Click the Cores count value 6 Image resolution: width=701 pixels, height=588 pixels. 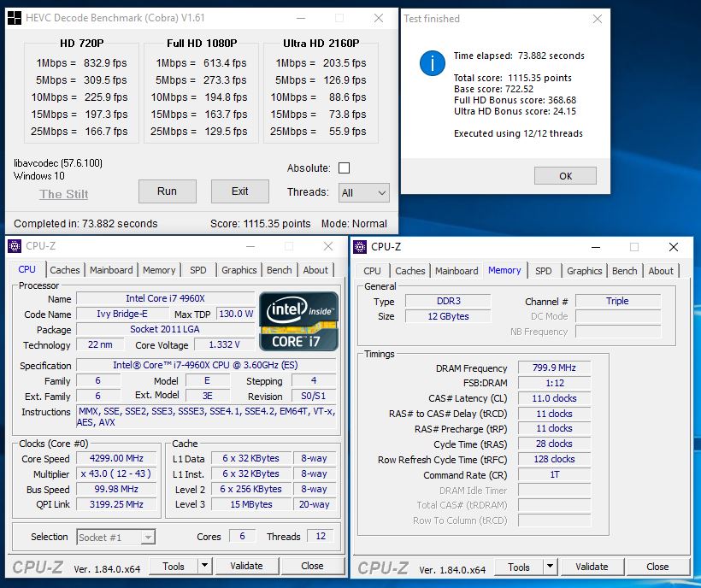pos(242,536)
